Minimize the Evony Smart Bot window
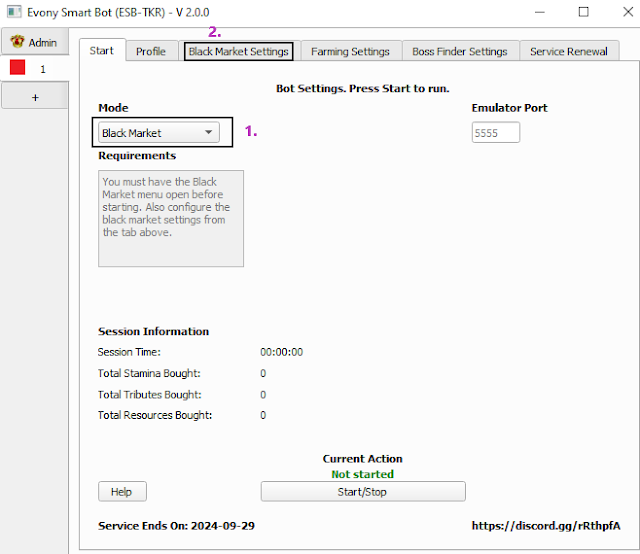 tap(540, 12)
